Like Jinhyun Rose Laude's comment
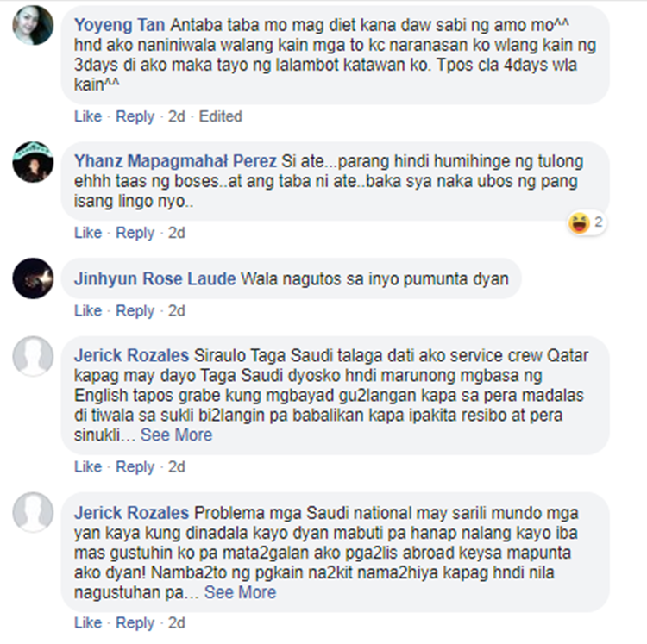The width and height of the screenshot is (647, 644). click(x=88, y=311)
